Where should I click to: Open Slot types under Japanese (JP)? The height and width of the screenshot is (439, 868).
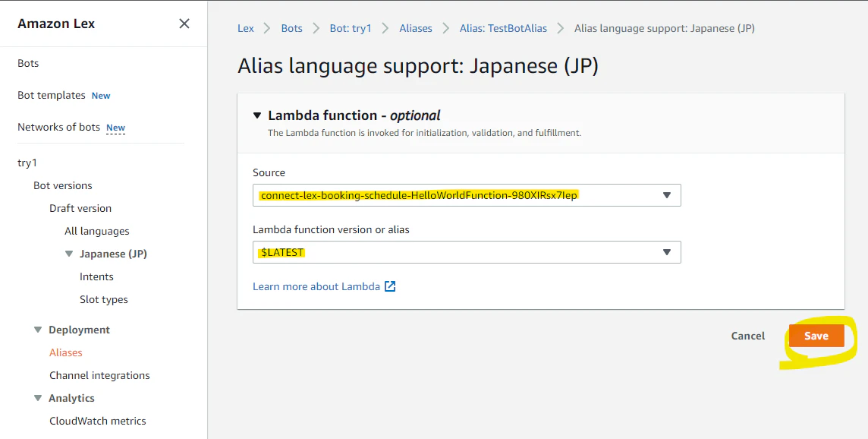(103, 299)
